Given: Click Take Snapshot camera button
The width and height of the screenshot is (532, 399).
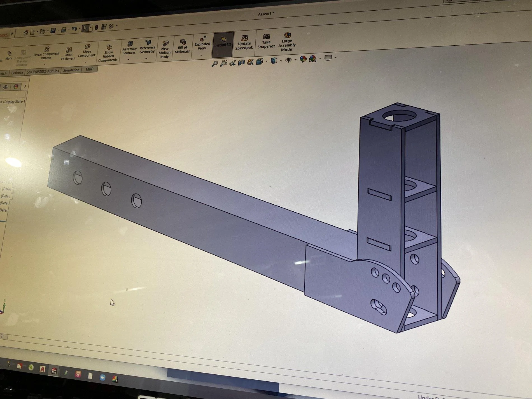Looking at the screenshot, I should coord(266,41).
